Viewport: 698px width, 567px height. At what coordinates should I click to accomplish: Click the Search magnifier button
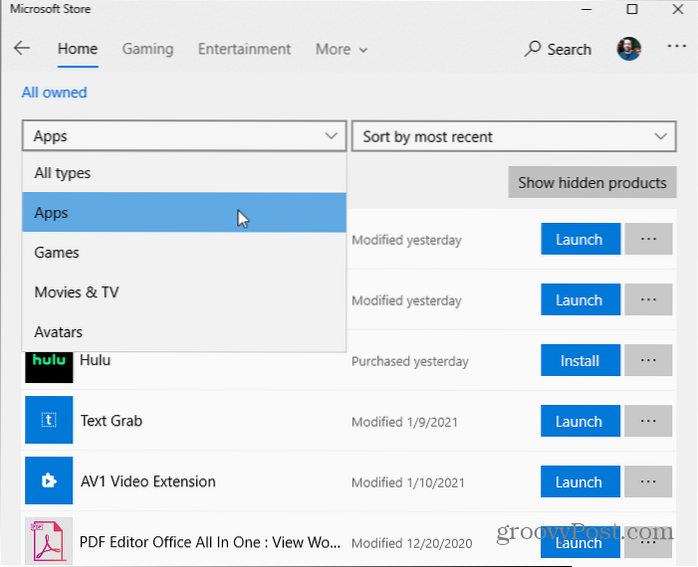tap(558, 49)
